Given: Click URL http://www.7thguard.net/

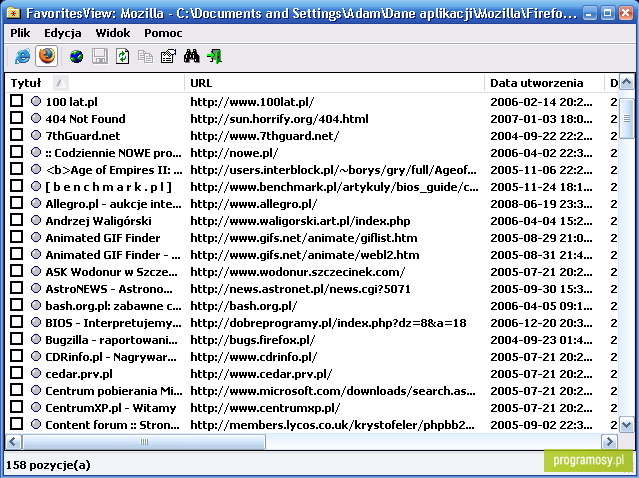Looking at the screenshot, I should pos(264,136).
